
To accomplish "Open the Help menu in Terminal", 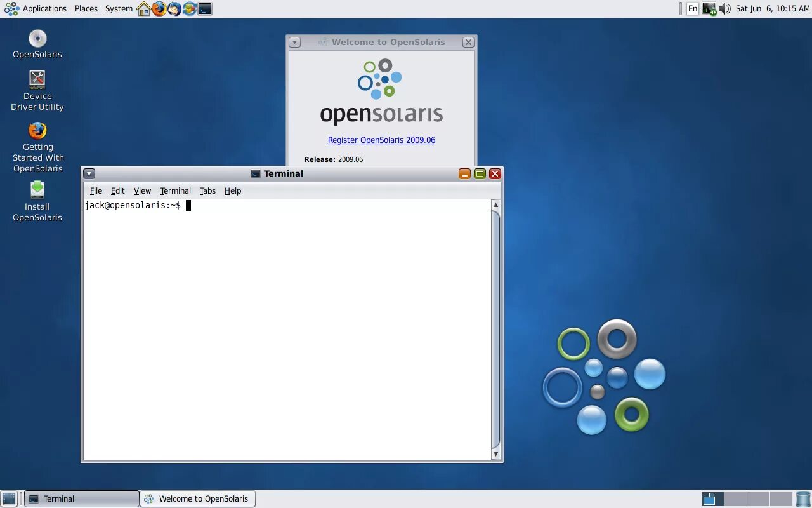I will pyautogui.click(x=233, y=190).
